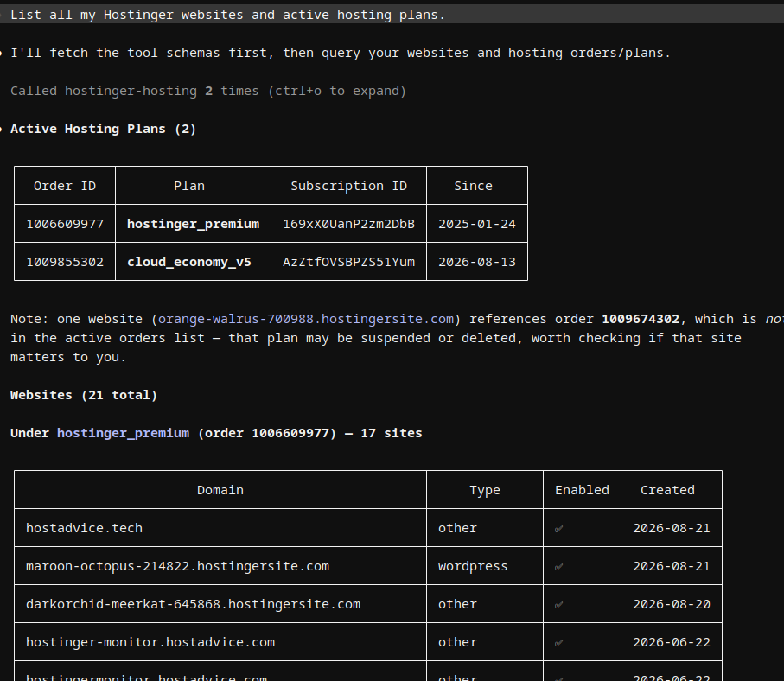Expand the 'Called hostinger-hosting 2 times' line
The width and height of the screenshot is (784, 681).
208,91
